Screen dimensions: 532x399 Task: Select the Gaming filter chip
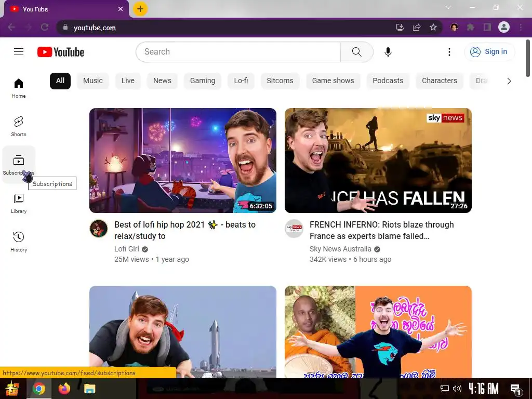[x=203, y=81]
